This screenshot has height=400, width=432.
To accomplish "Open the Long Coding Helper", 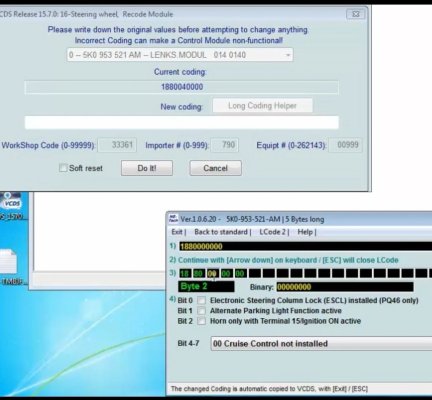I will (262, 106).
